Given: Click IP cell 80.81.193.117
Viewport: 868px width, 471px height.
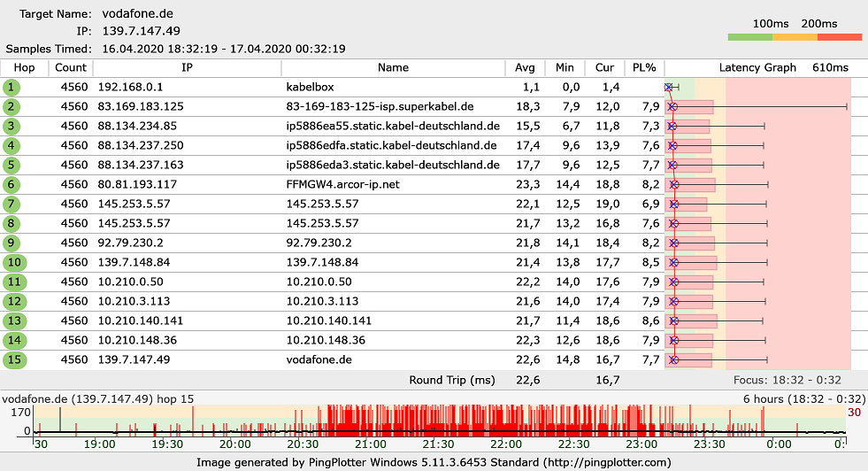Looking at the screenshot, I should 137,184.
